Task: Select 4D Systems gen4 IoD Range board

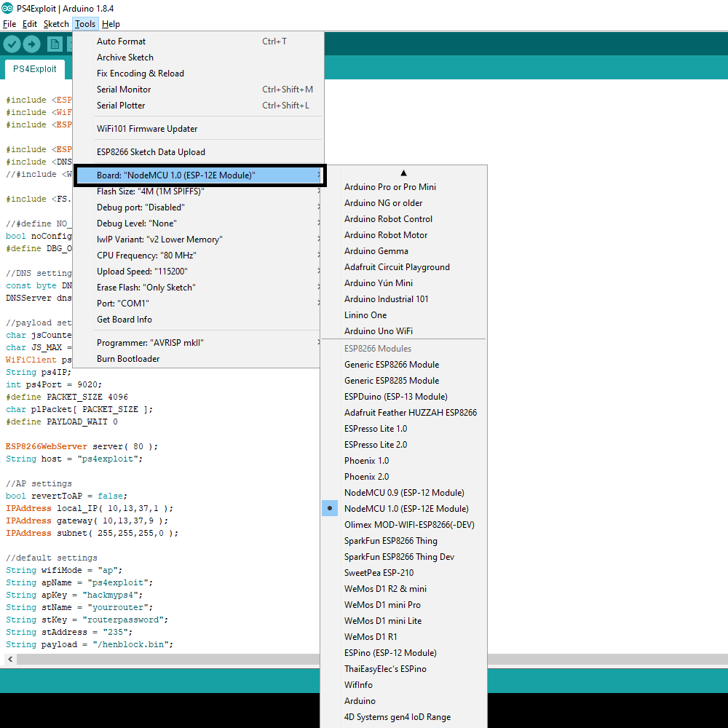Action: pyautogui.click(x=403, y=717)
